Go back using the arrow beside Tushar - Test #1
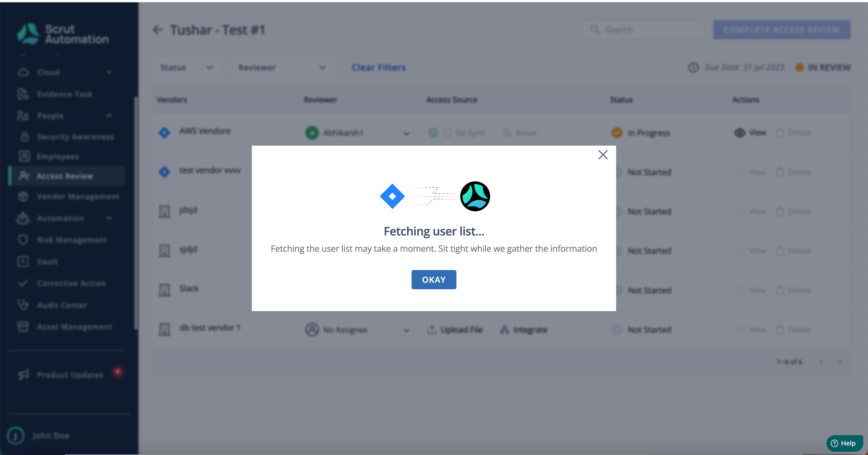Viewport: 868px width, 455px height. [157, 30]
